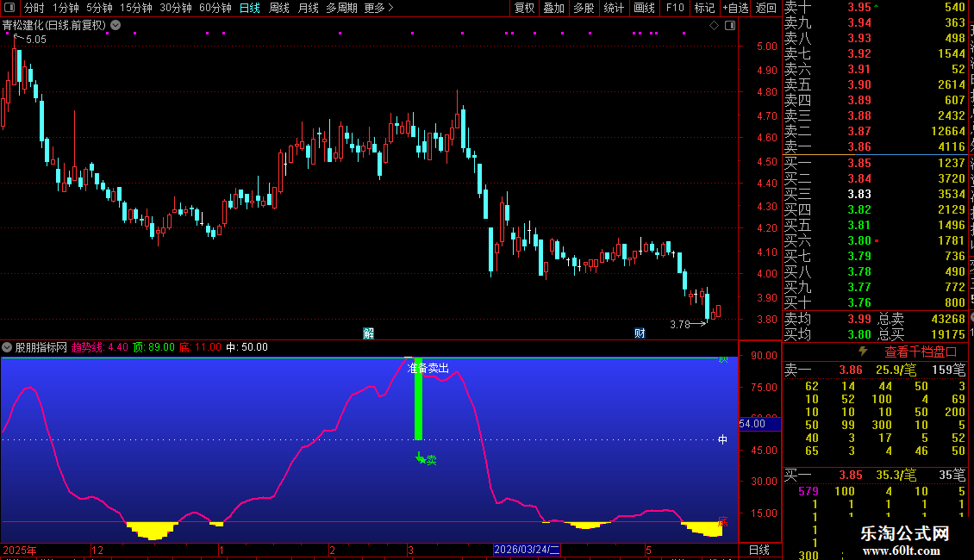Open the 股朋指标网 indicator dropdown icon
This screenshot has width=974, height=560.
[x=7, y=347]
